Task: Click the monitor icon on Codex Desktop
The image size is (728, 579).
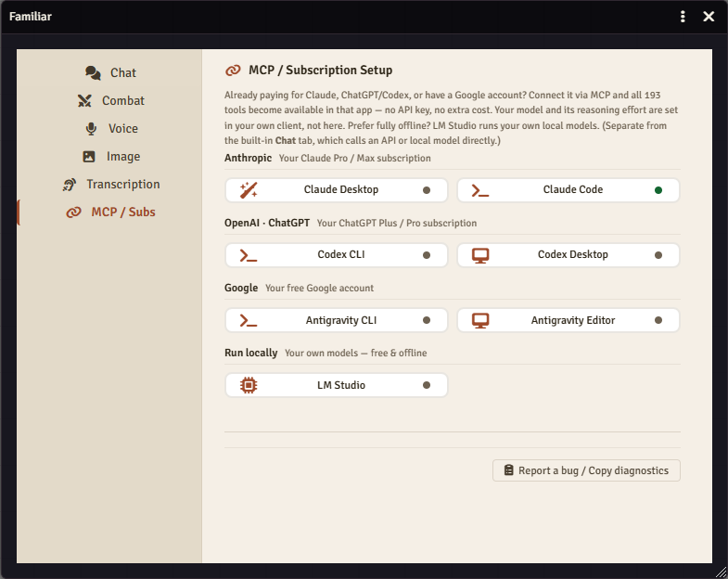Action: [480, 255]
